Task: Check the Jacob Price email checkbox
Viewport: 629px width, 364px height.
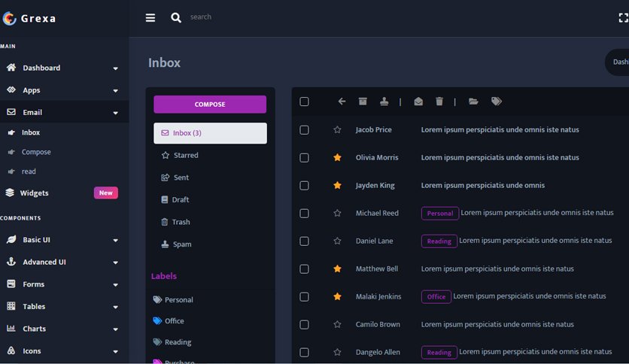Action: click(304, 130)
